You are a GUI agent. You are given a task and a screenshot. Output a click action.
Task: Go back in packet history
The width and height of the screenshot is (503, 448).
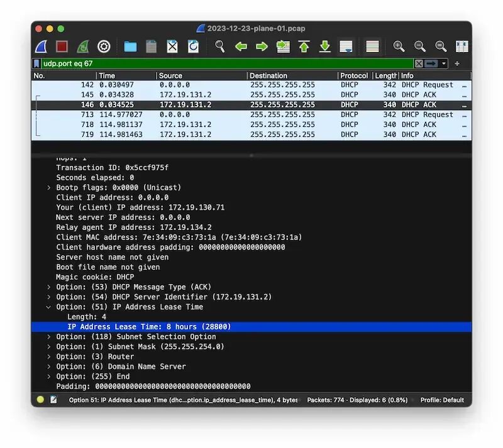tap(241, 47)
